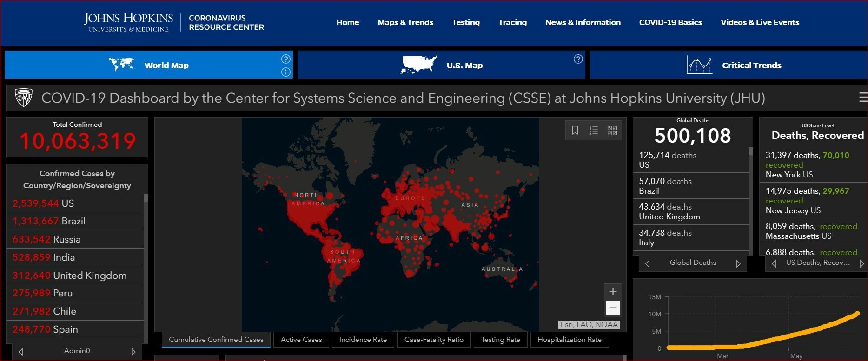Select United Kingdom in confirmed cases list
Viewport: 868px width, 361px height.
click(x=75, y=276)
